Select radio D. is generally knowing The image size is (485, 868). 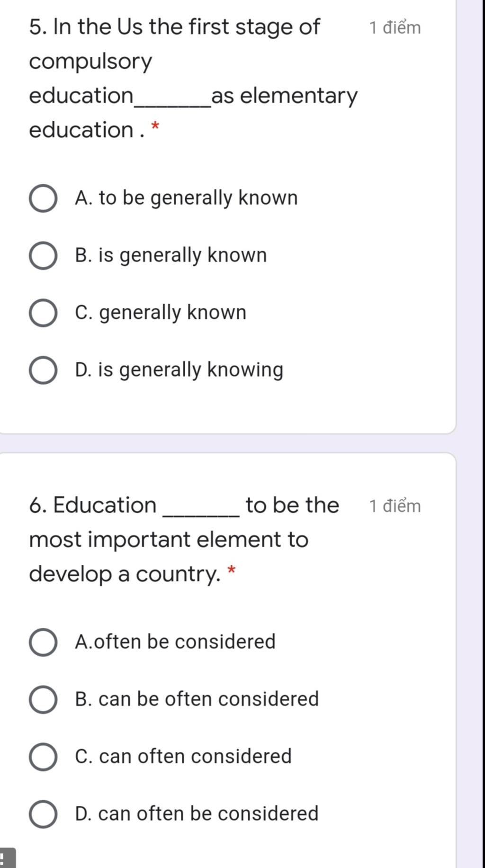click(x=43, y=370)
